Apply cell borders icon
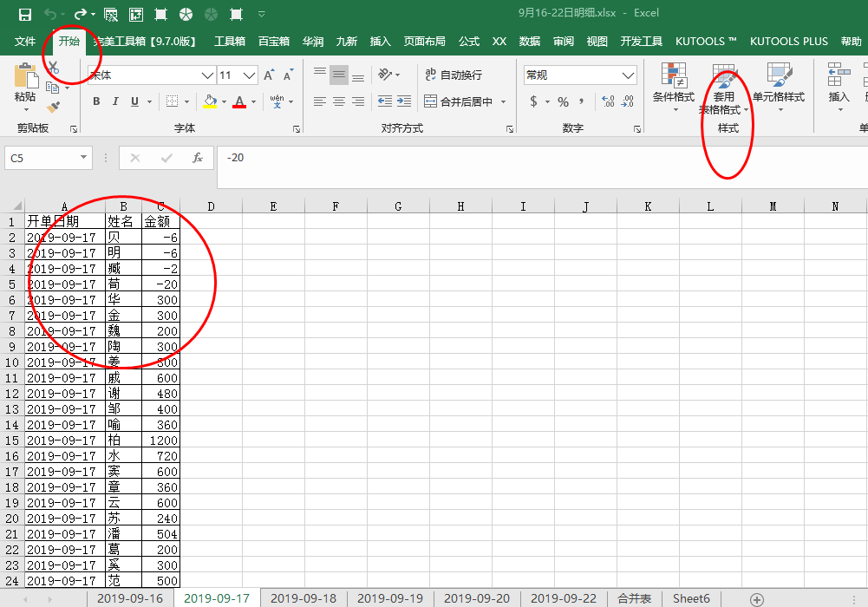 pyautogui.click(x=173, y=101)
